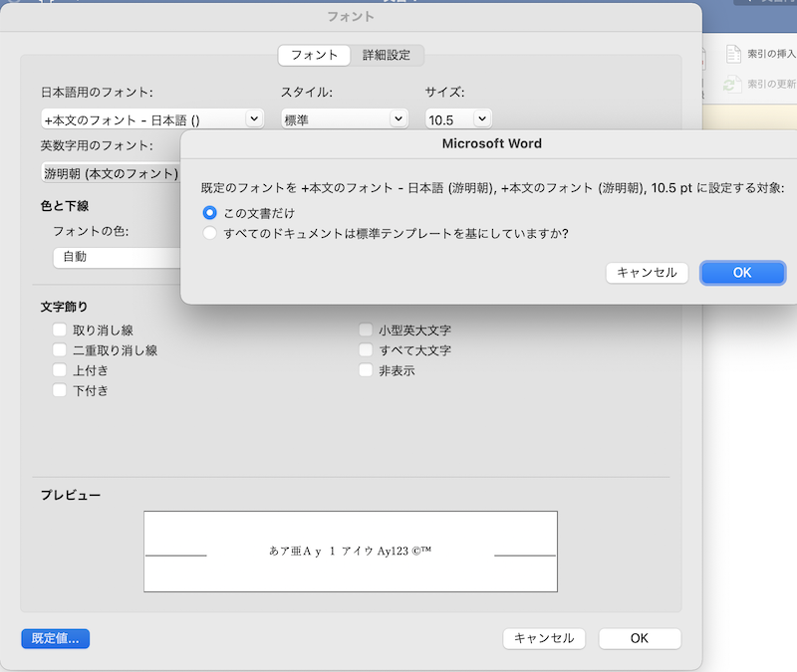Screen dimensions: 797x672
Task: Click the フォントの色: label
Action: [91, 231]
